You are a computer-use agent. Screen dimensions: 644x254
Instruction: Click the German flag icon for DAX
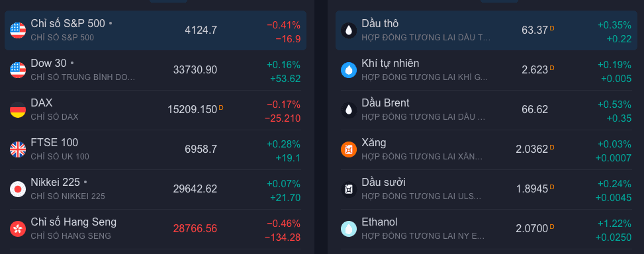tap(18, 110)
